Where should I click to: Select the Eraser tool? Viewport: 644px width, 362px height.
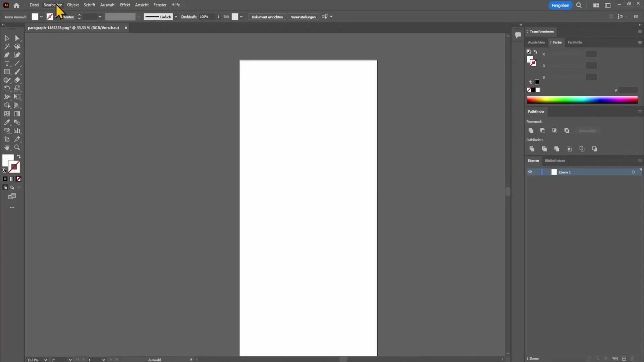coord(17,80)
